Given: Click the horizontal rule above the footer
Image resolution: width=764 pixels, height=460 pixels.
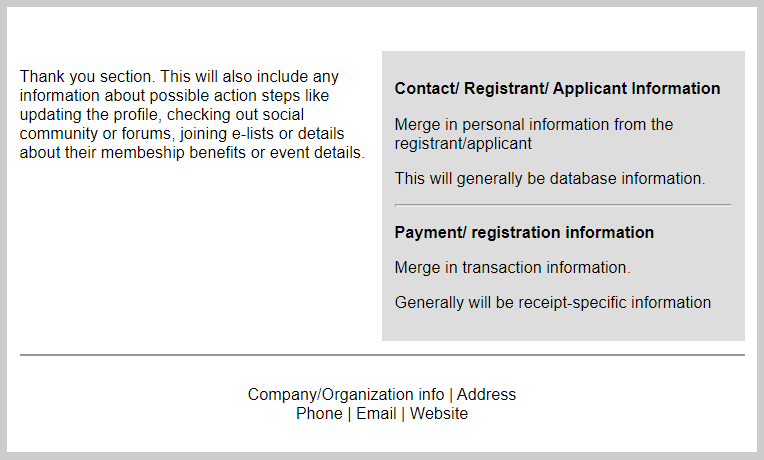Looking at the screenshot, I should (x=382, y=355).
